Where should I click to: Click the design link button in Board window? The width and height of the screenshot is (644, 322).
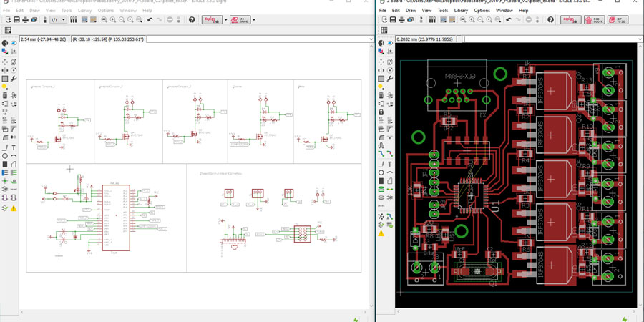click(571, 20)
